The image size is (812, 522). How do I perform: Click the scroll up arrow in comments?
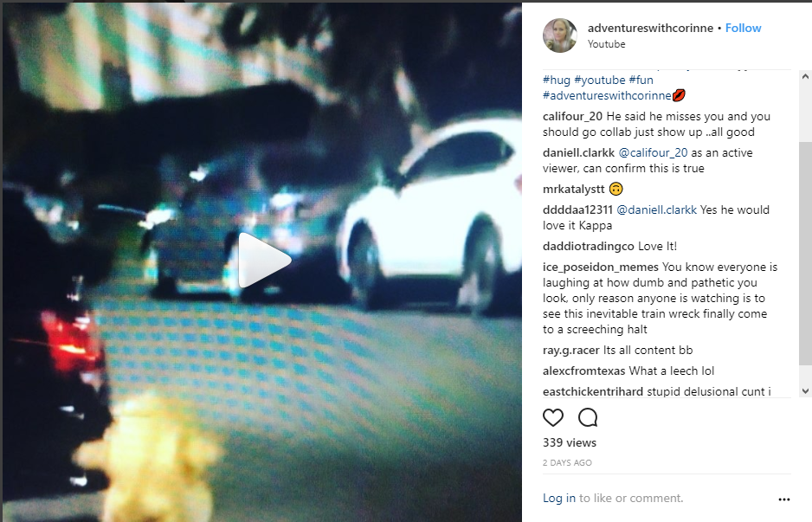[805, 77]
